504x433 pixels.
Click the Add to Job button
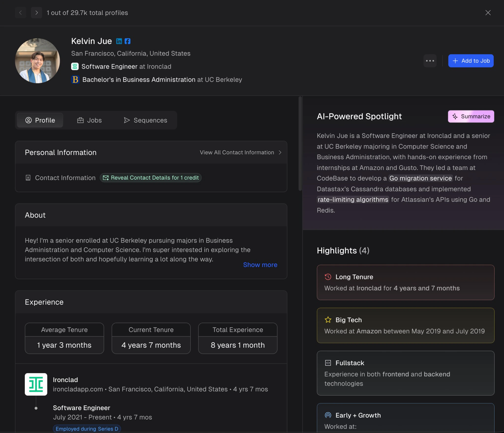471,61
